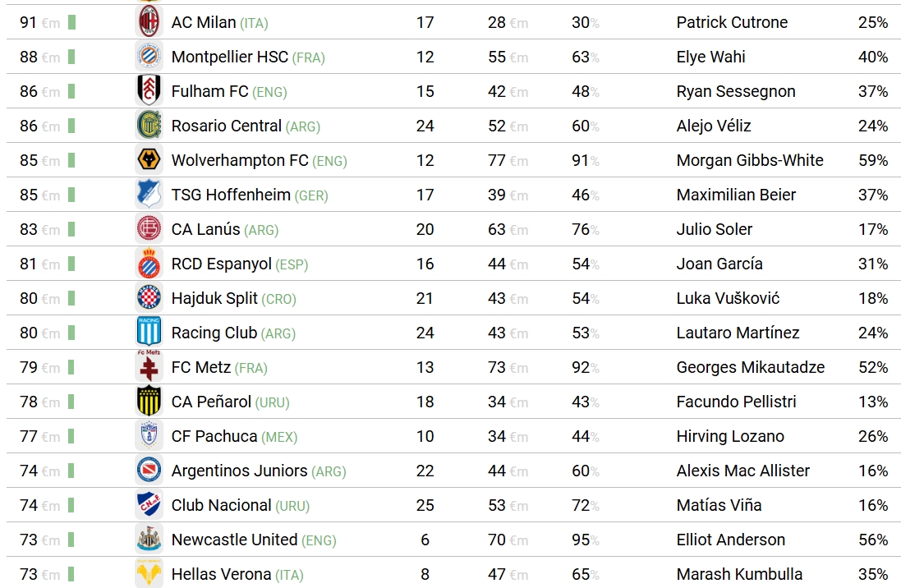
Task: Select player Morgan Gibbs-White
Action: [749, 160]
